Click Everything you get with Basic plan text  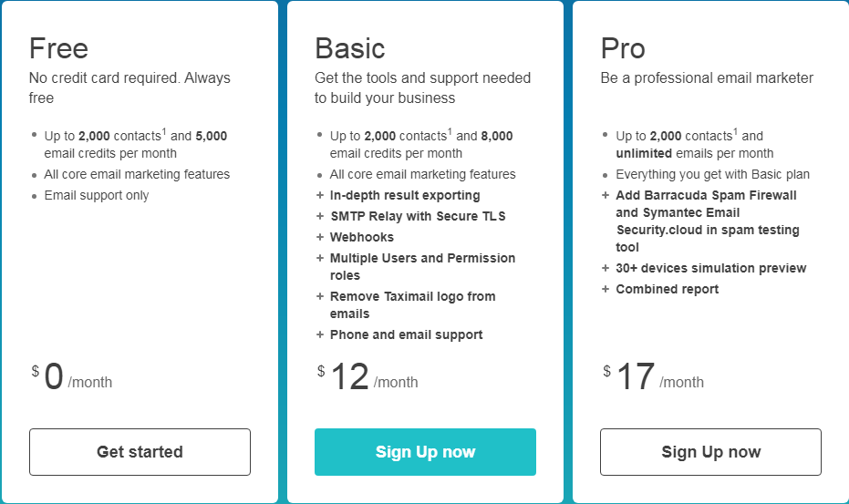coord(712,174)
